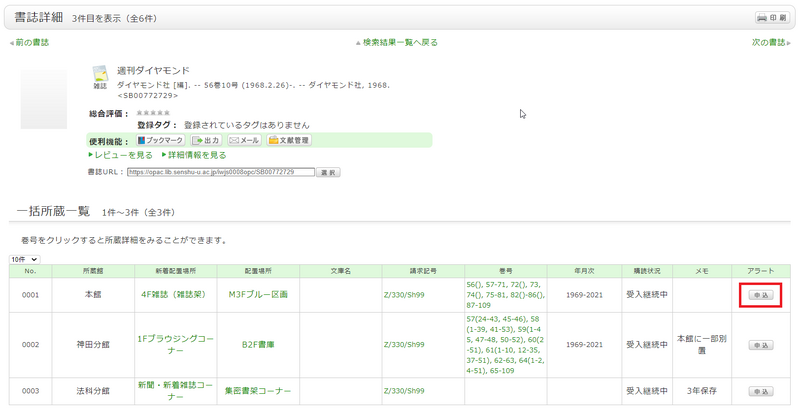Viewport: 800px width, 413px height.
Task: Open Z/330/Sh99 call number in 法科分館 row
Action: point(404,391)
